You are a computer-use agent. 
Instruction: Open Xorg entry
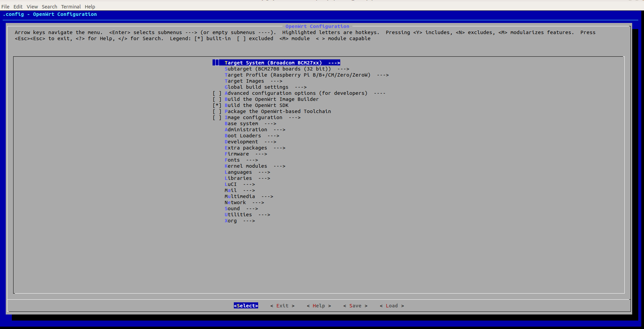click(x=240, y=221)
